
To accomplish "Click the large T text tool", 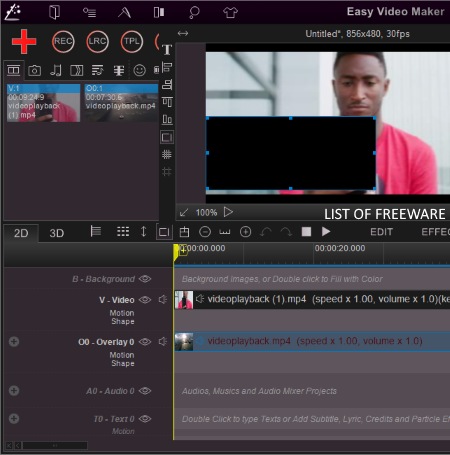I will pos(167,50).
